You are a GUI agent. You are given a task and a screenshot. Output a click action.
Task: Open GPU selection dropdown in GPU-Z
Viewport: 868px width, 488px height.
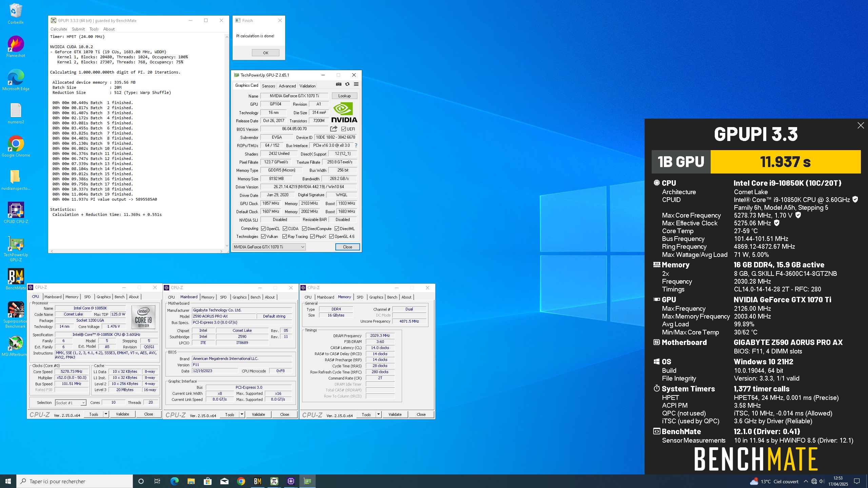tap(269, 247)
